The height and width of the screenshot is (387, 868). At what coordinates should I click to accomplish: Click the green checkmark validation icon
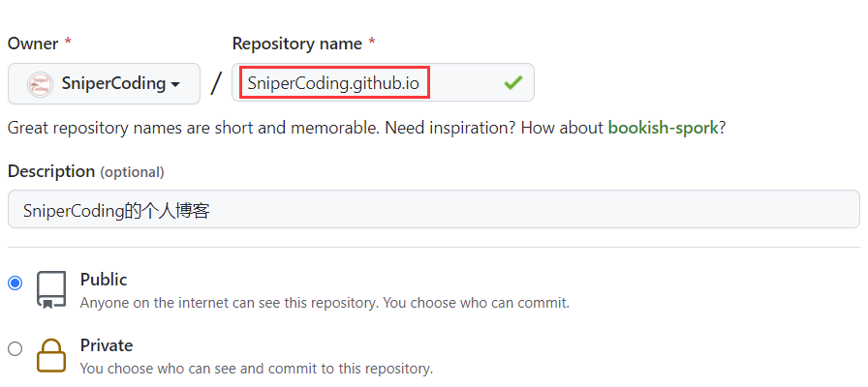click(x=513, y=83)
